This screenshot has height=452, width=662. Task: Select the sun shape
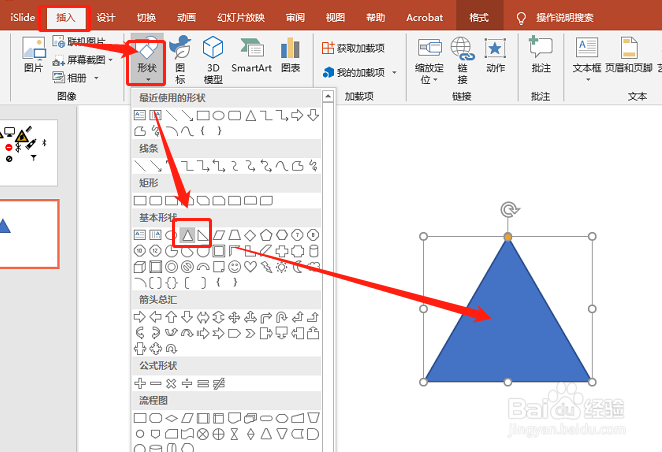pos(282,267)
